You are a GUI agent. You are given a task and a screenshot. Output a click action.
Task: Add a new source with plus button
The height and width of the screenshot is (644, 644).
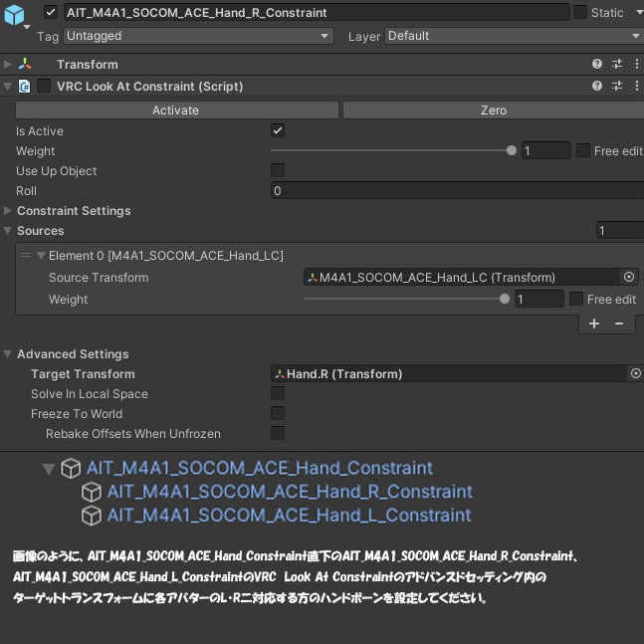(x=594, y=324)
